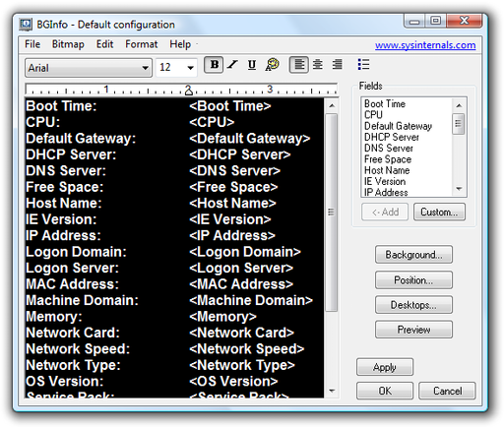Open the font size 12 dropdown
The image size is (504, 427).
coord(176,68)
